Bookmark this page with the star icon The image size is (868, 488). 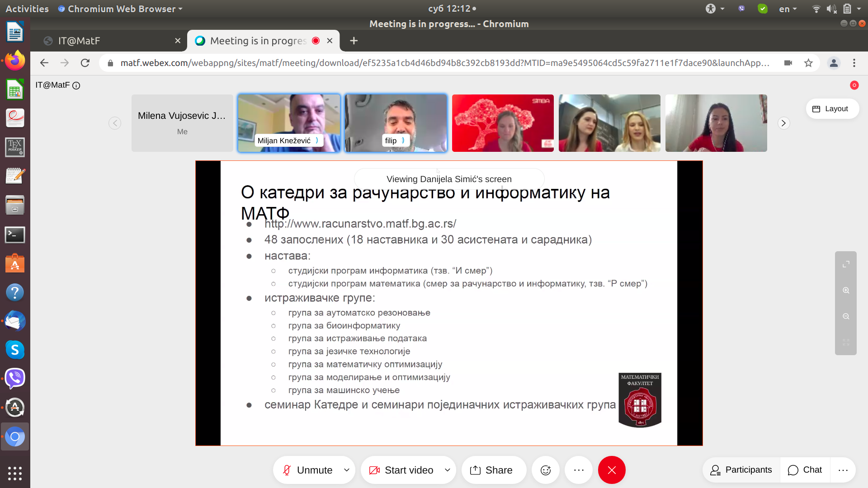[x=808, y=63]
